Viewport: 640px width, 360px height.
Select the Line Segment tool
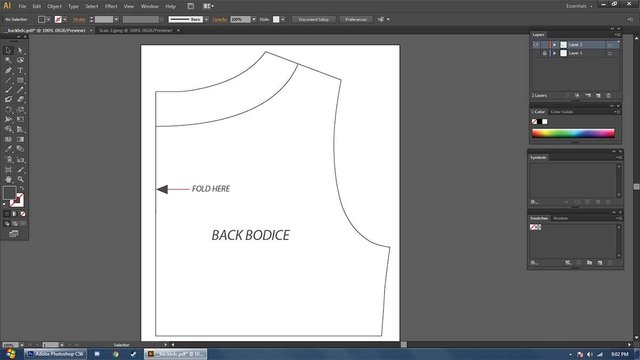point(8,80)
